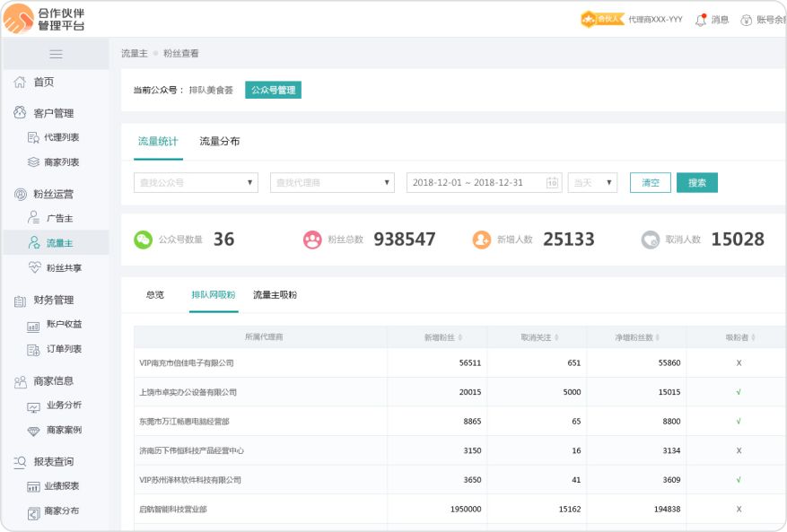This screenshot has height=532, width=787.
Task: Click the pink 粉丝总数 icon
Action: coord(312,240)
